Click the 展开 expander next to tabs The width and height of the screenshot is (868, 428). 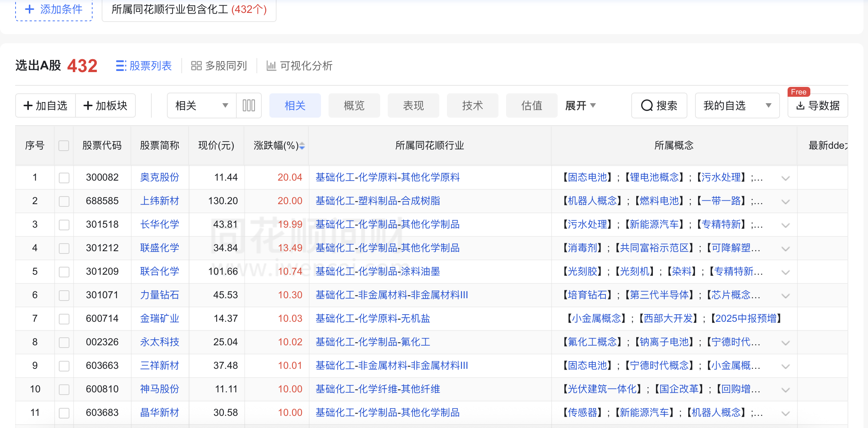(580, 105)
